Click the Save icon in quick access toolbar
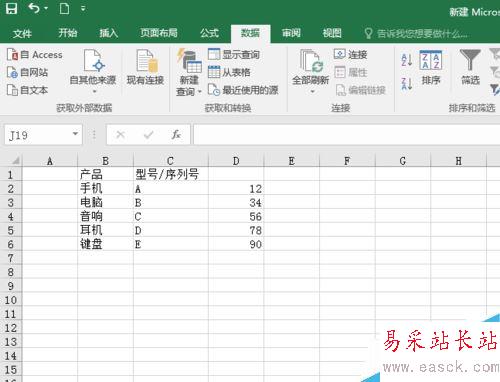 pyautogui.click(x=11, y=8)
